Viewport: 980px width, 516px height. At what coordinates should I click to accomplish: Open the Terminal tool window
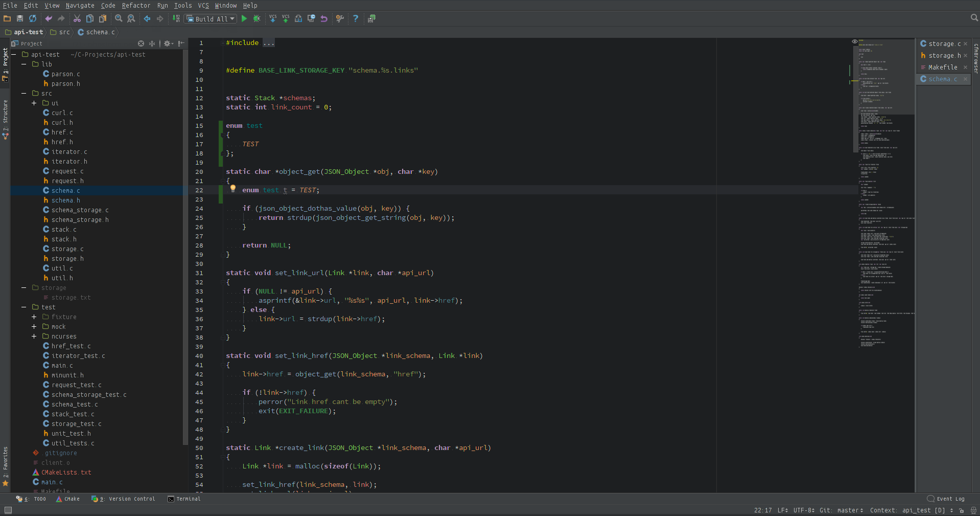pos(184,499)
